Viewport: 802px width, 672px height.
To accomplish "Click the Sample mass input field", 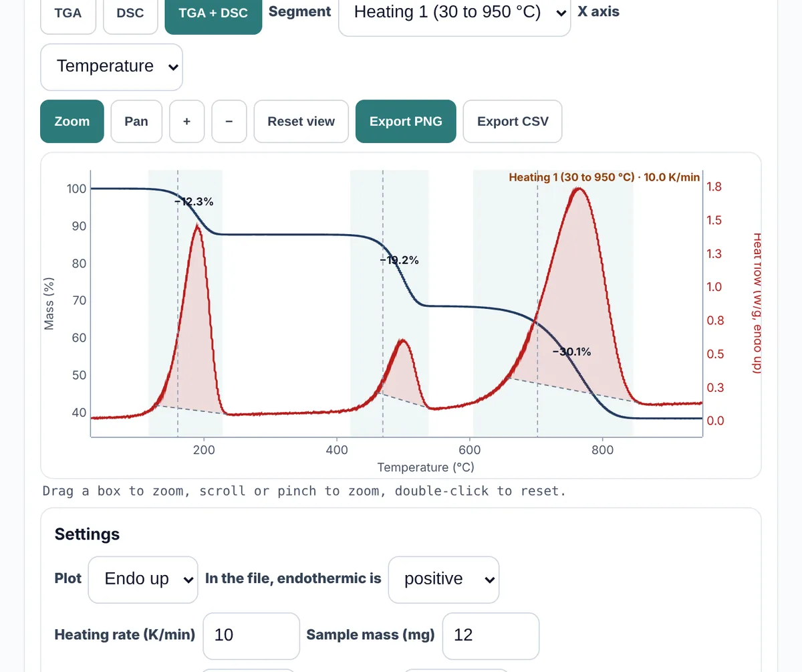I will click(x=491, y=635).
